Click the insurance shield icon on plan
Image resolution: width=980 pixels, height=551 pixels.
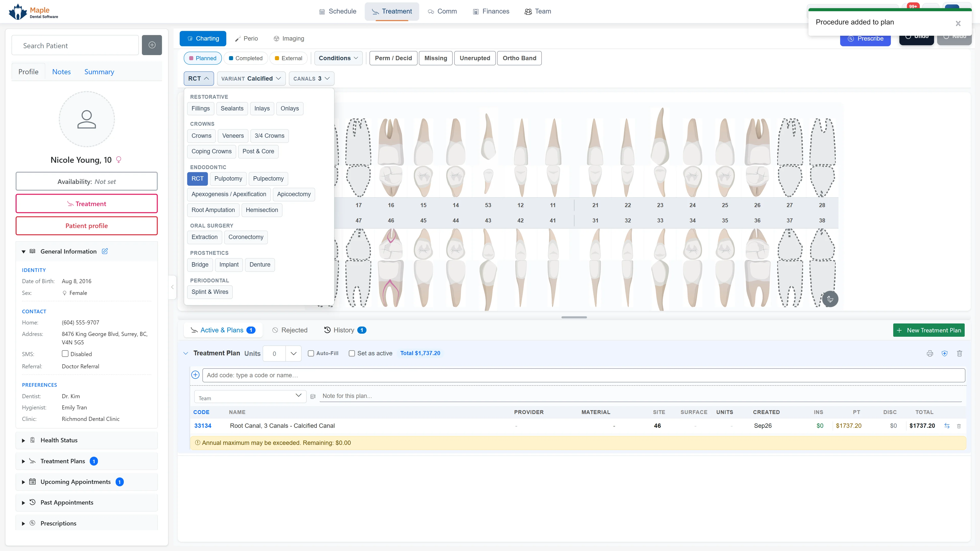click(945, 353)
